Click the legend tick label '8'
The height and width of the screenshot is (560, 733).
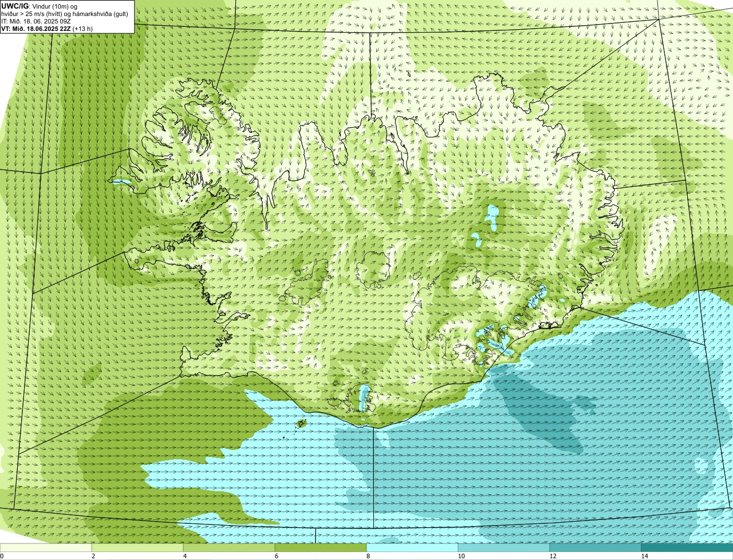point(368,556)
